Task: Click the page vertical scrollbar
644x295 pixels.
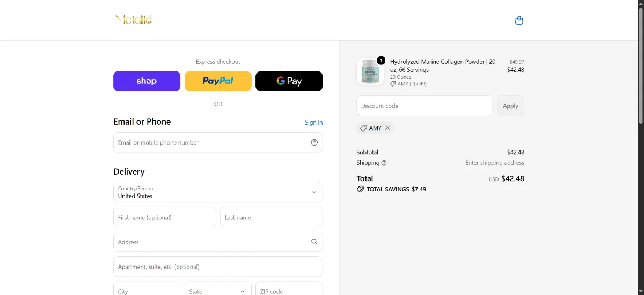Action: click(641, 147)
